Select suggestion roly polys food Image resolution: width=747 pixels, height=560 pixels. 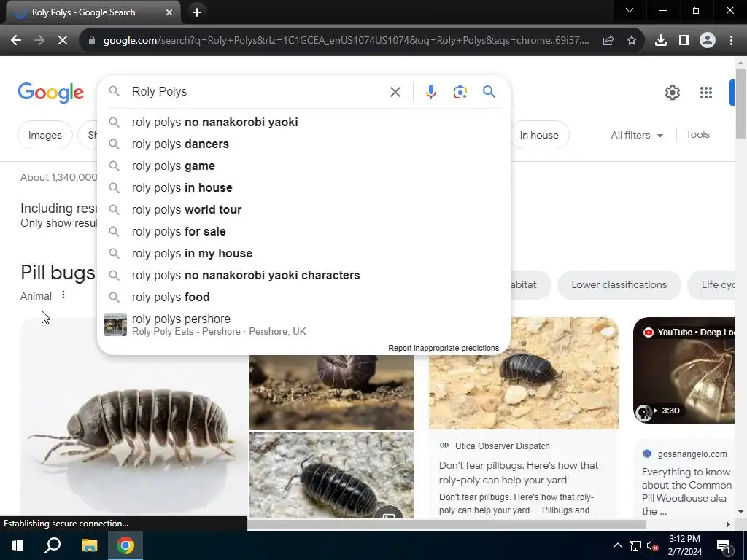(x=304, y=297)
